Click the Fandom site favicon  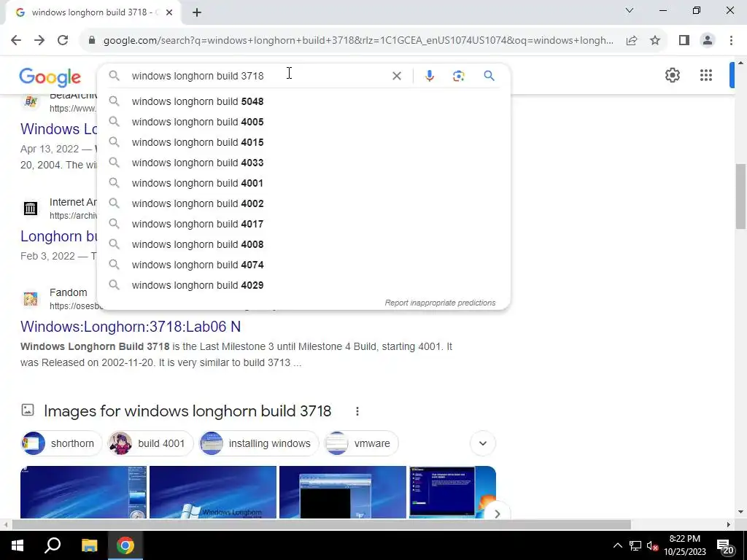click(31, 298)
